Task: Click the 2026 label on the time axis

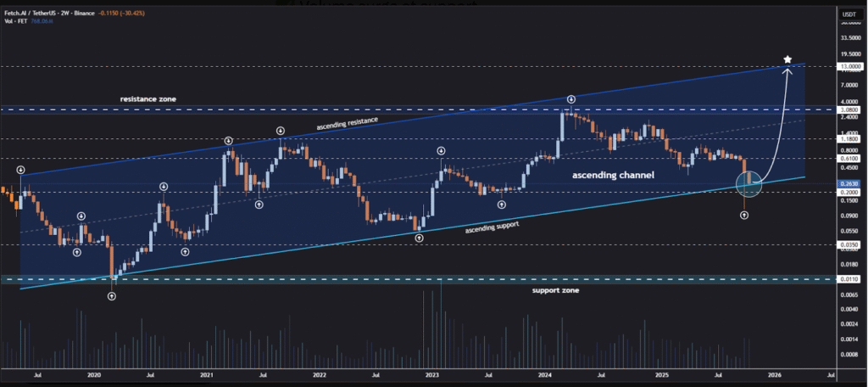Action: click(774, 373)
